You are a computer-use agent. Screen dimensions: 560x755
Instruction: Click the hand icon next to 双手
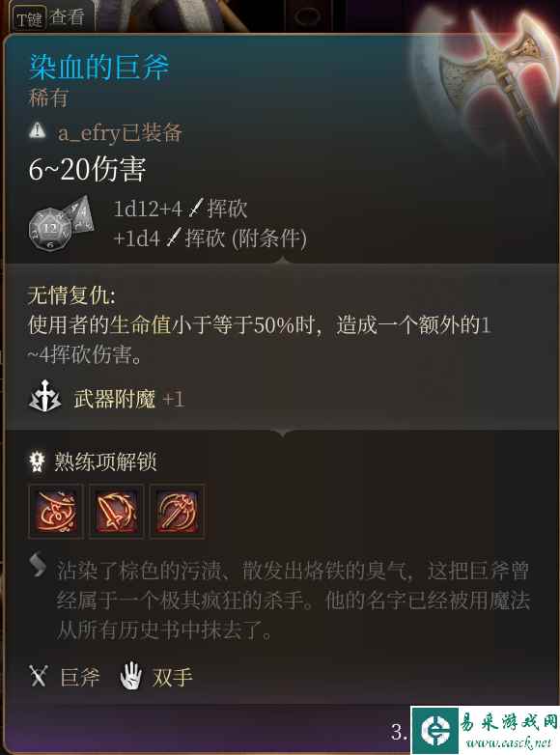[x=131, y=676]
